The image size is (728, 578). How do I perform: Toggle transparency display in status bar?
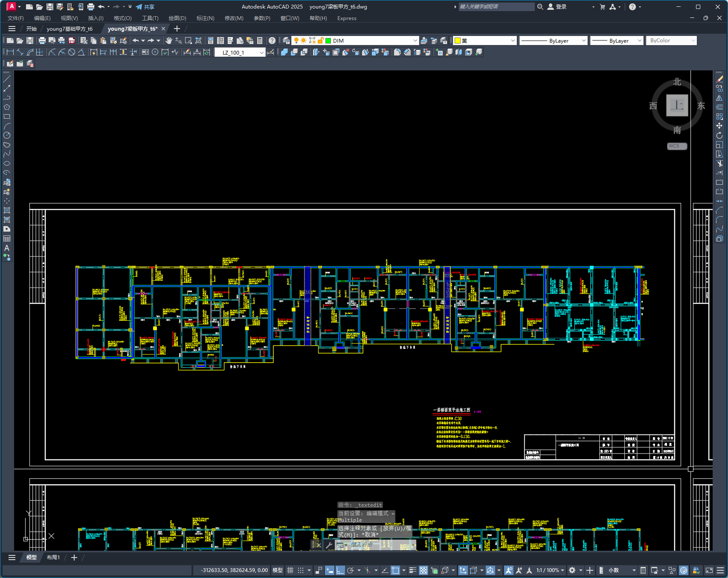point(423,570)
